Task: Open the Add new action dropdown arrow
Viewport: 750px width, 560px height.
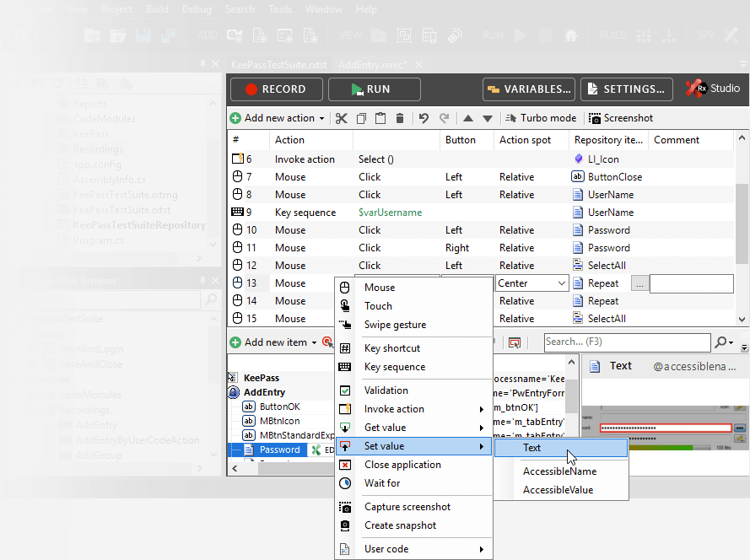Action: pos(322,118)
